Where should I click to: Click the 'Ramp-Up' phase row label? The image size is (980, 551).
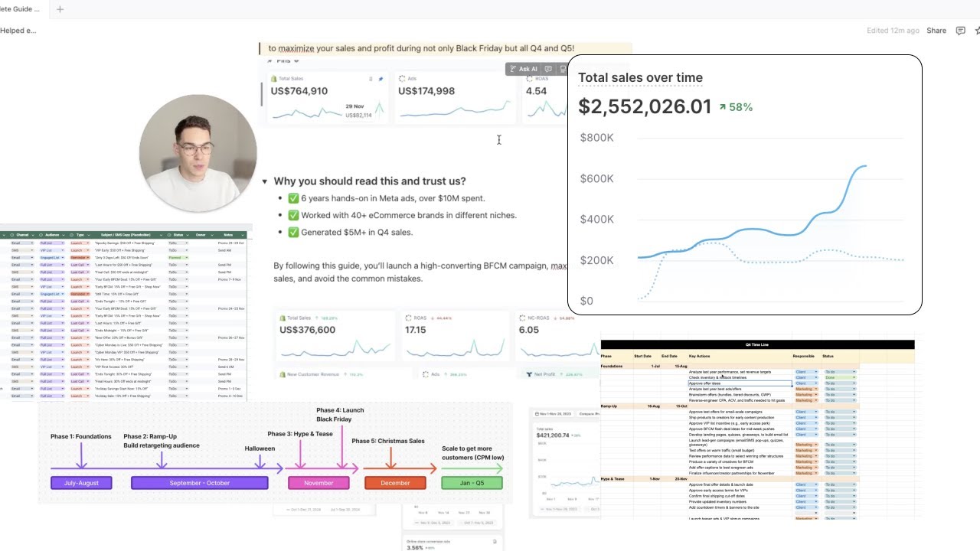pyautogui.click(x=609, y=406)
